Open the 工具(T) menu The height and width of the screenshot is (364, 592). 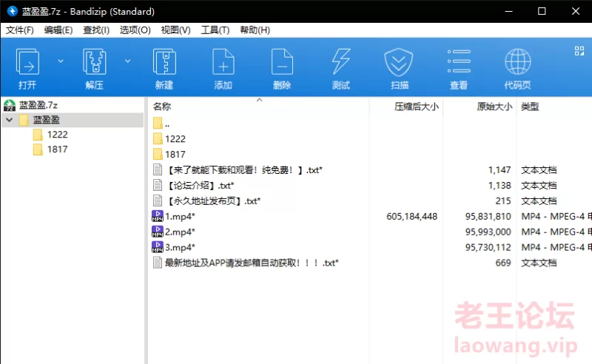click(215, 30)
